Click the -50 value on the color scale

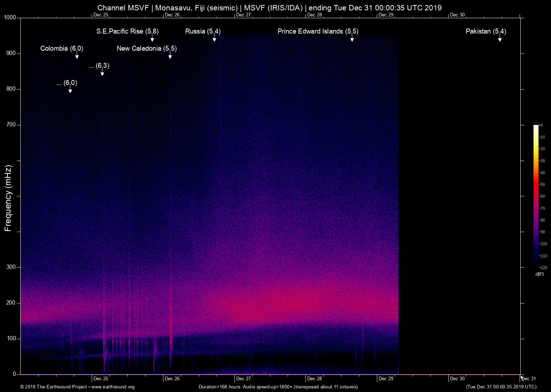coord(542,185)
